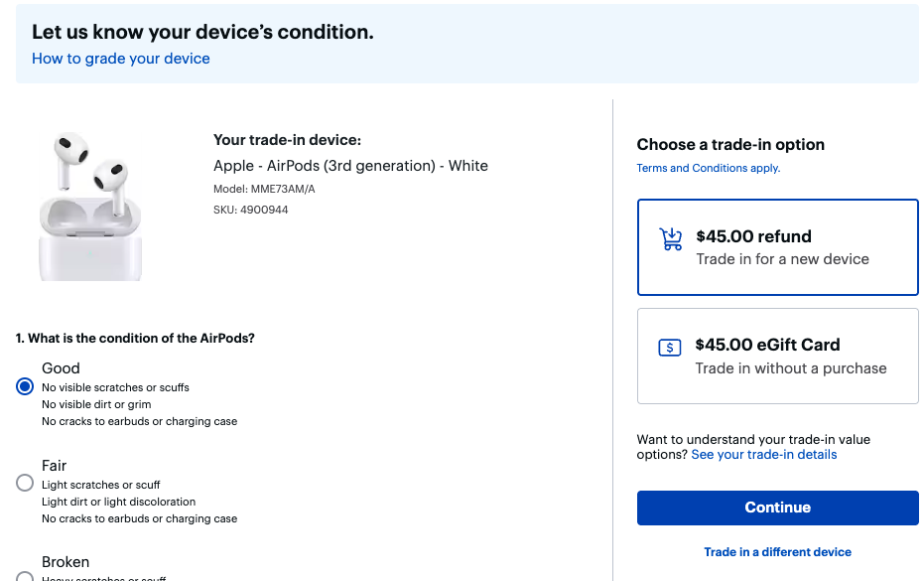Click the Continue button
The height and width of the screenshot is (581, 924).
pyautogui.click(x=777, y=508)
